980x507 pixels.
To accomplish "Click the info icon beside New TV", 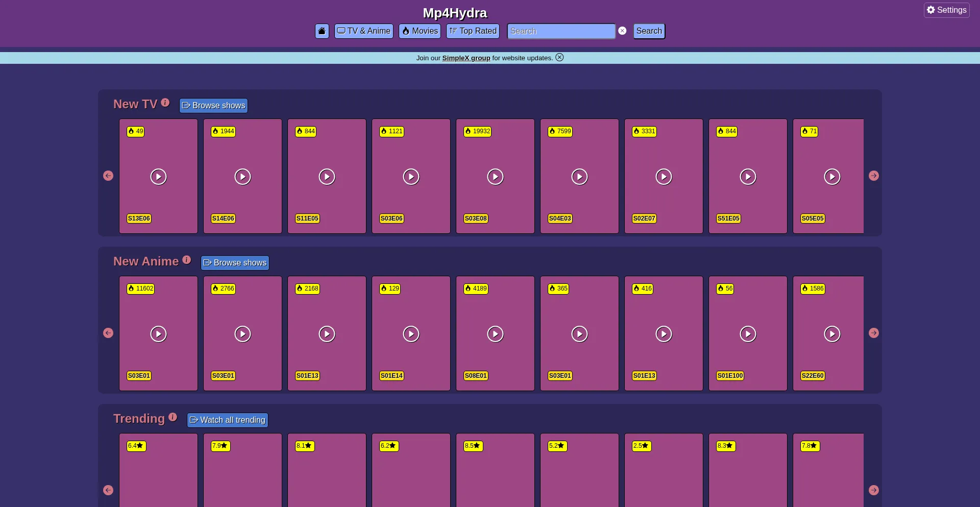I will (x=165, y=103).
